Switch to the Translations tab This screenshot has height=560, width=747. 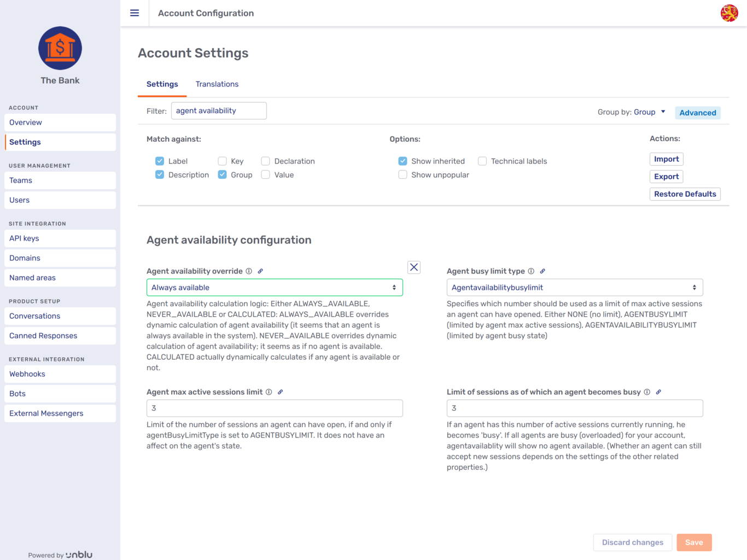(x=217, y=84)
